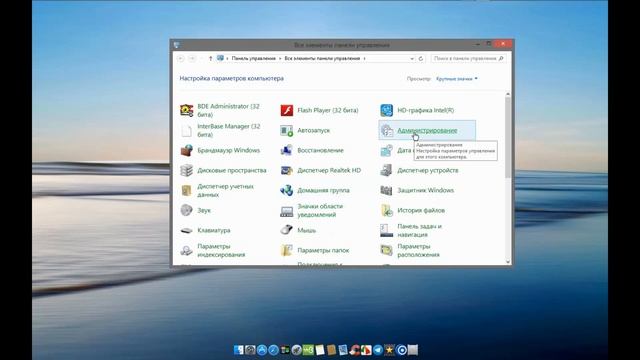Open Диспетчер устройств item

(x=420, y=170)
